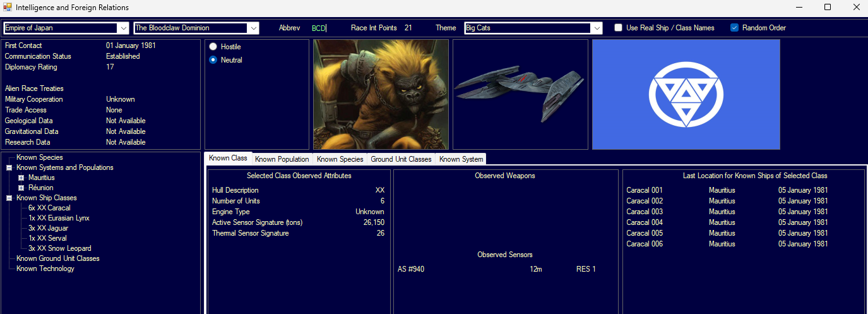This screenshot has height=314, width=868.
Task: Click the Caracal 003 ship row
Action: pos(727,212)
